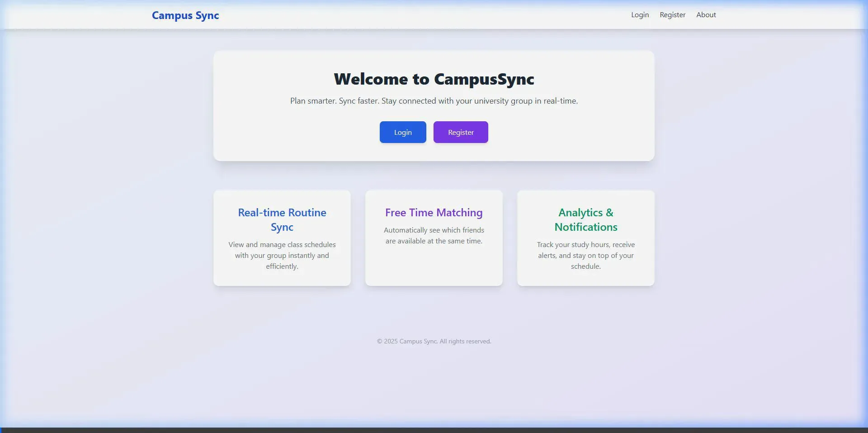868x433 pixels.
Task: Open the Free Time Matching card title
Action: pos(434,212)
